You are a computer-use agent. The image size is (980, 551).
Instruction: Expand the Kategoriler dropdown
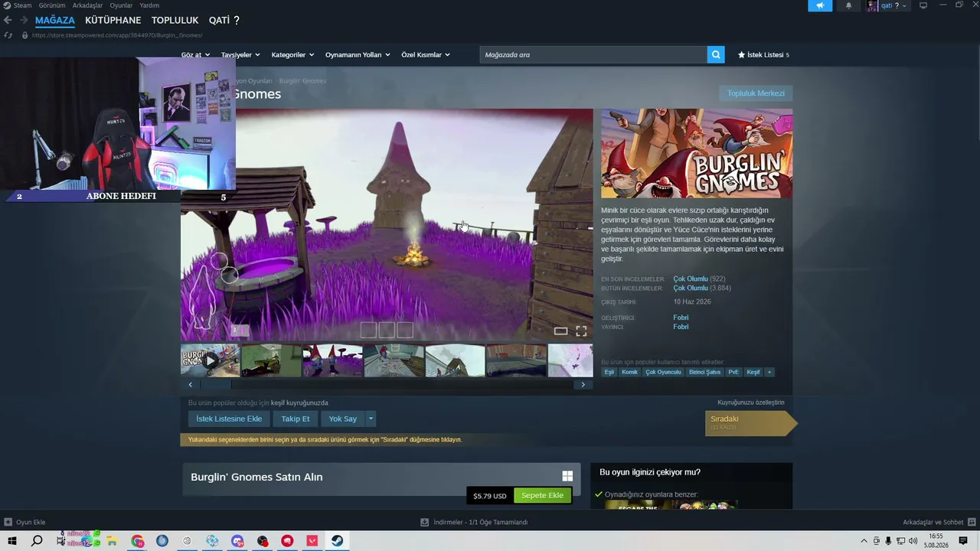[x=292, y=54]
